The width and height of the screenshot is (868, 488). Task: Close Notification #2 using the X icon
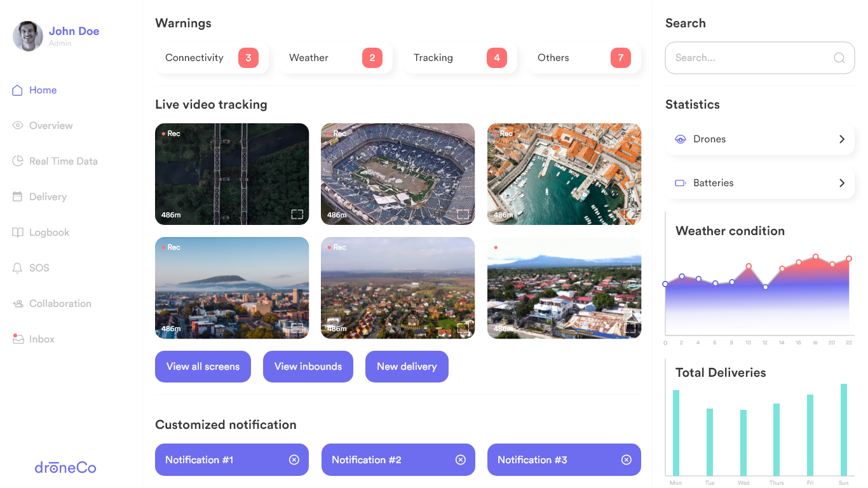pyautogui.click(x=461, y=459)
